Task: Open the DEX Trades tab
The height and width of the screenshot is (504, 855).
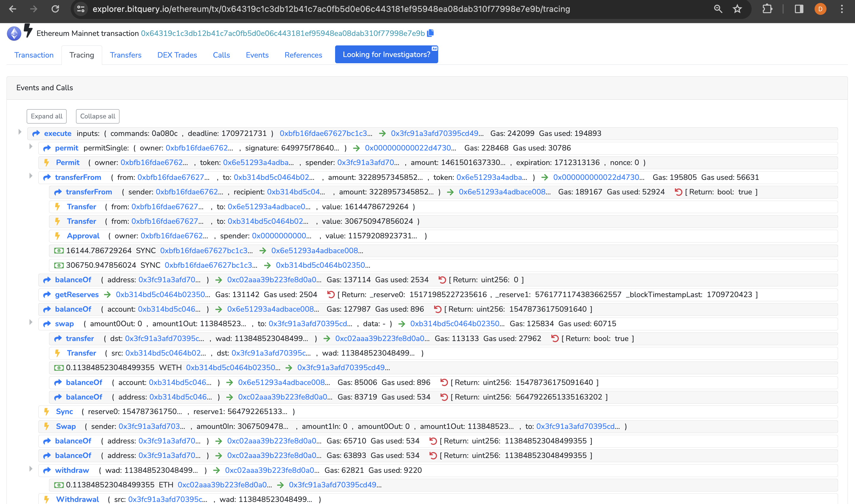Action: click(x=177, y=55)
